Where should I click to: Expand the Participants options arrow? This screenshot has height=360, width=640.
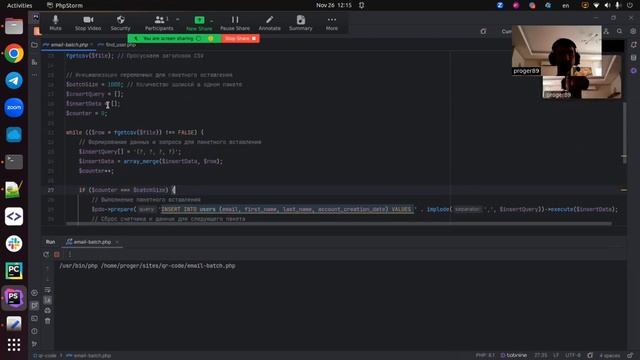178,19
